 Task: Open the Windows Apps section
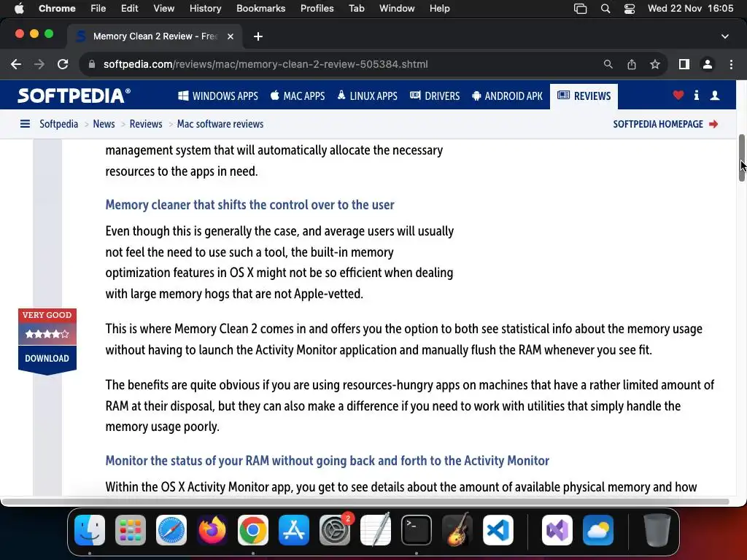pos(218,96)
